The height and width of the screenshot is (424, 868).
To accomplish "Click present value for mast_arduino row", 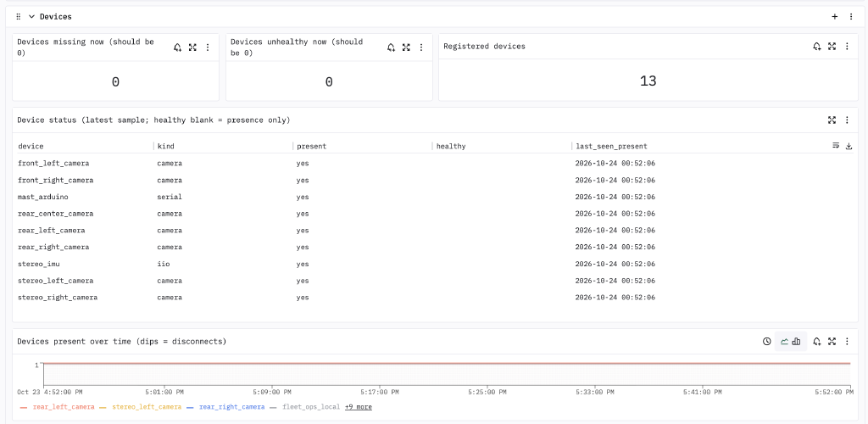I will pyautogui.click(x=303, y=197).
